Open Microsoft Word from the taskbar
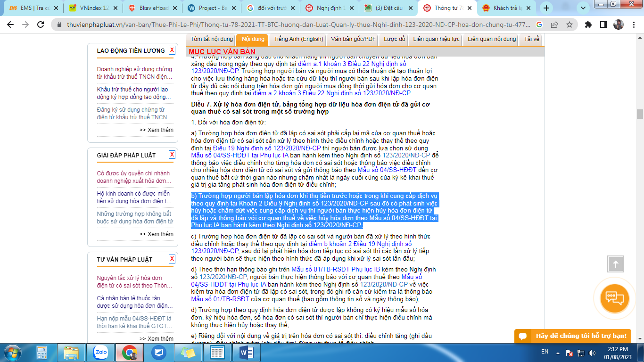The image size is (644, 362). click(x=247, y=352)
